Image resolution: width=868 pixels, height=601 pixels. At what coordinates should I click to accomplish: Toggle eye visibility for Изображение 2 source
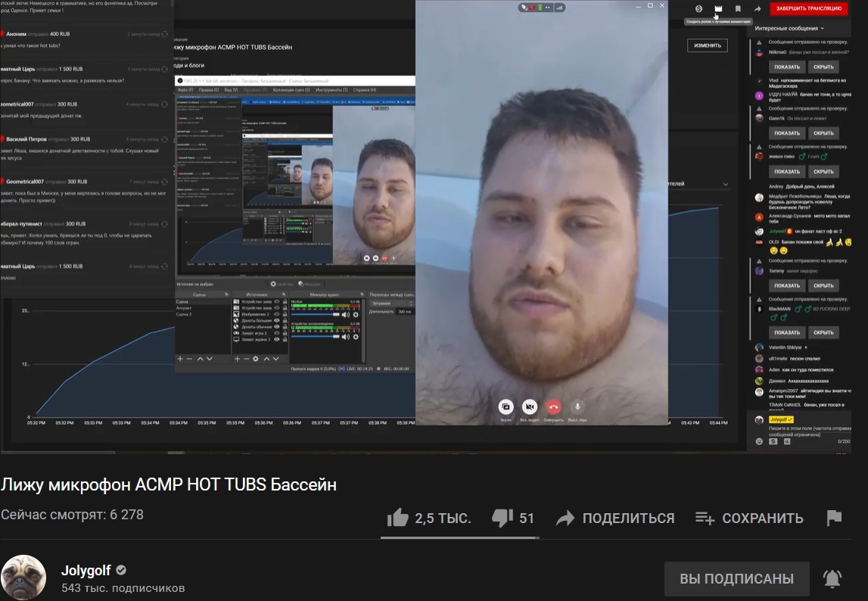[277, 314]
